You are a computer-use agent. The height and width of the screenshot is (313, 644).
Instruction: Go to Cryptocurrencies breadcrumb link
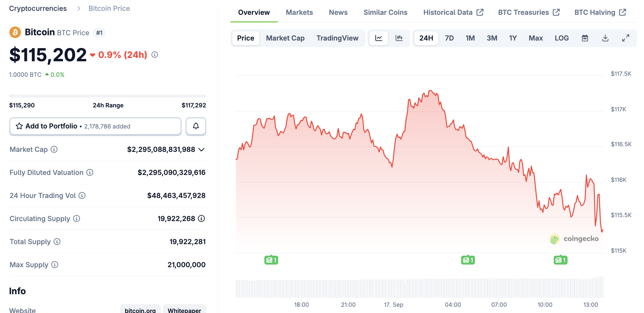[38, 9]
